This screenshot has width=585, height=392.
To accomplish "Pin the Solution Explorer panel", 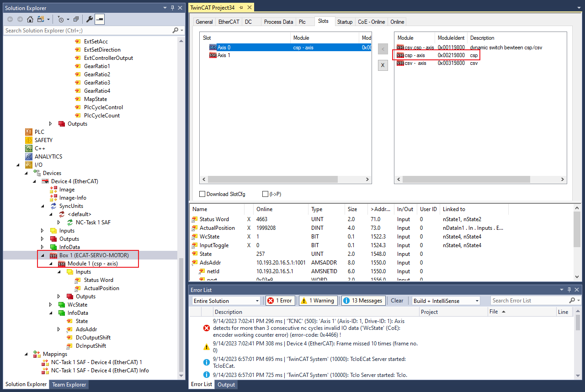I will 172,8.
